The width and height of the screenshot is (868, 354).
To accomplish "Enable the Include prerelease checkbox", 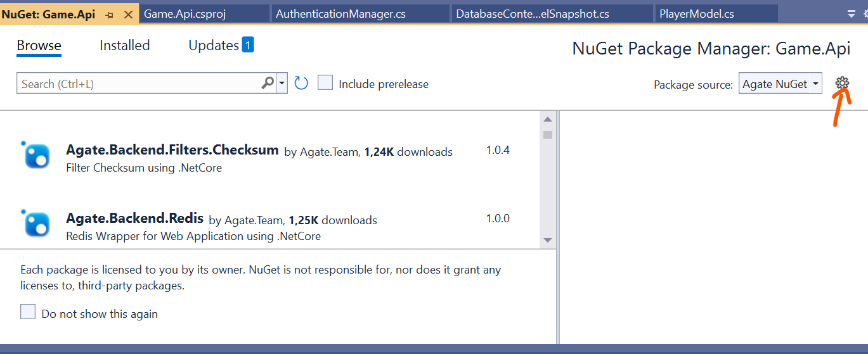I will tap(325, 83).
